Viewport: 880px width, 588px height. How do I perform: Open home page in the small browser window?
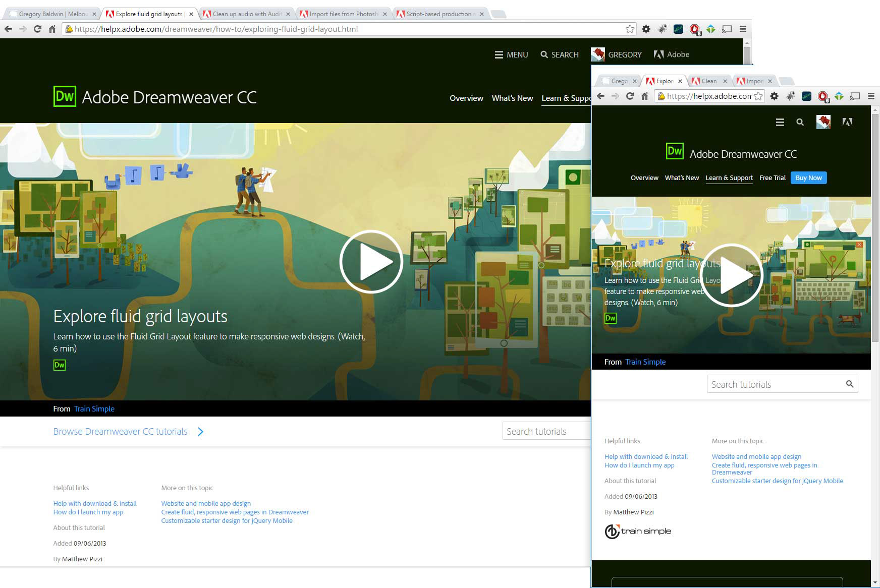[x=644, y=96]
